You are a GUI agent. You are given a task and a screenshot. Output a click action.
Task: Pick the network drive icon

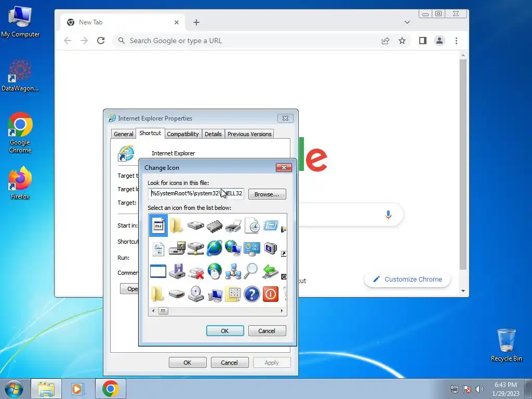(x=196, y=249)
